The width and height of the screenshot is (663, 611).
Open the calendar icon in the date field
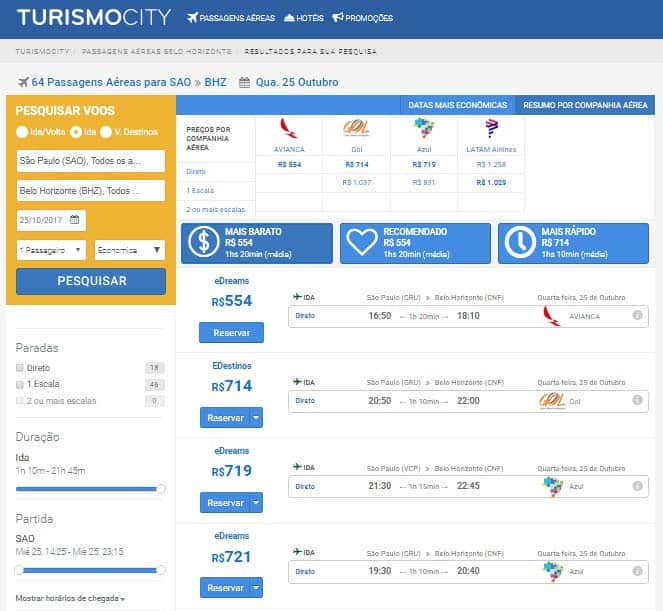74,219
